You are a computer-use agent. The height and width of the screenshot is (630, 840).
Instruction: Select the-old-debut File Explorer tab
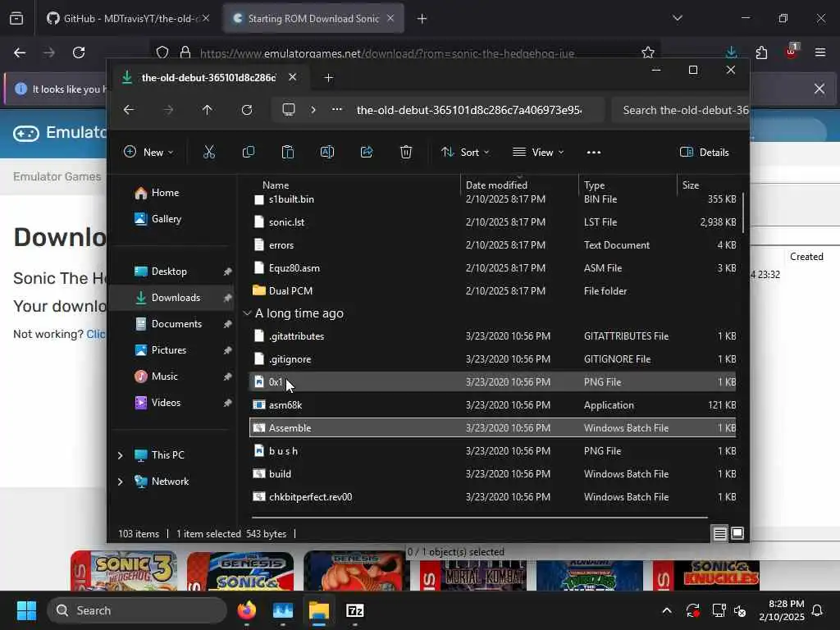(x=209, y=78)
